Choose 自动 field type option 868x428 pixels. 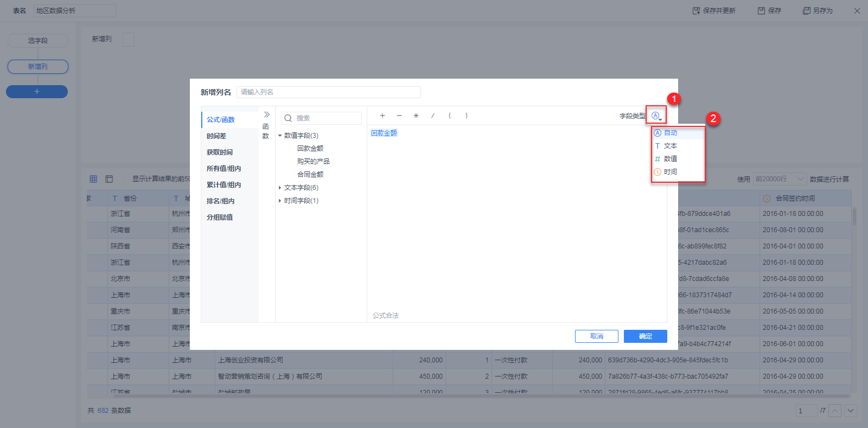(678, 133)
